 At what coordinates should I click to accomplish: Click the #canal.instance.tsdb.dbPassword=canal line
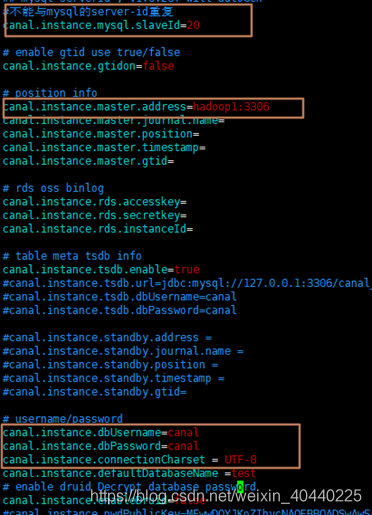[x=120, y=310]
